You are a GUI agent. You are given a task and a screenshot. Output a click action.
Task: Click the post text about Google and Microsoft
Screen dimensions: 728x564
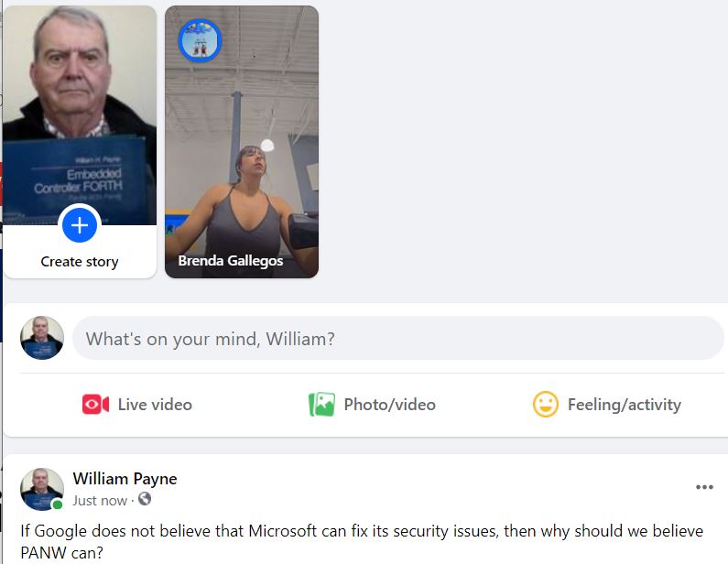tap(362, 542)
